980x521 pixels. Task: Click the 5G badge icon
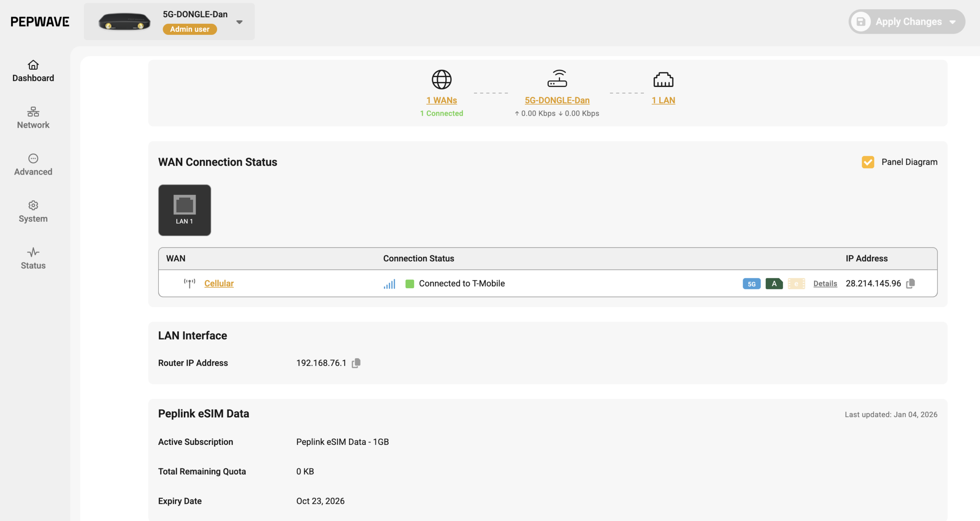pos(751,284)
